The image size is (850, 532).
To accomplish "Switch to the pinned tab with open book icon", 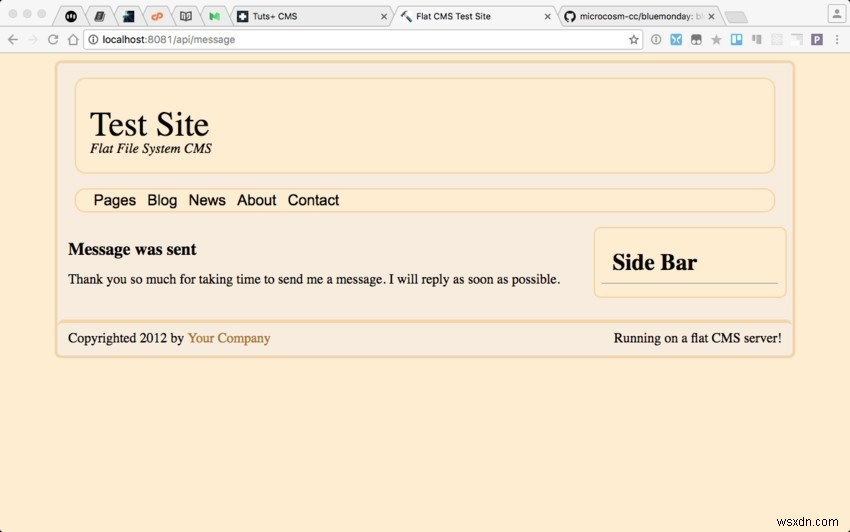I will [x=186, y=16].
